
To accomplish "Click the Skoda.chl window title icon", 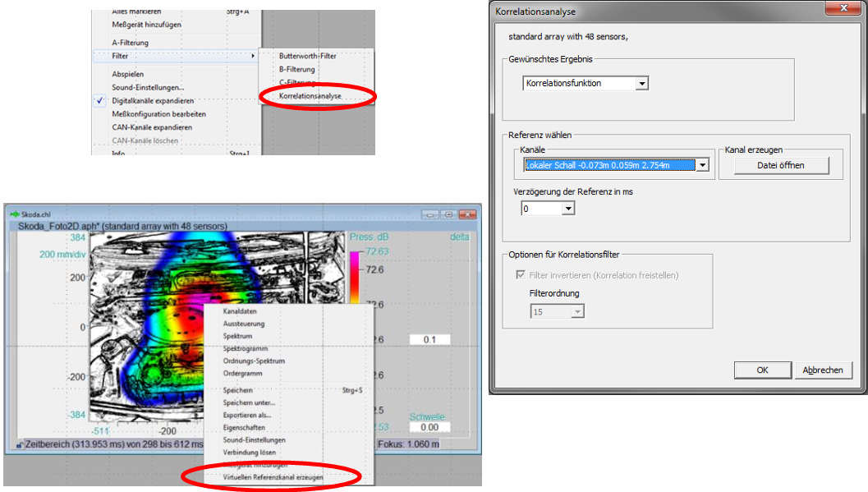I will (15, 214).
